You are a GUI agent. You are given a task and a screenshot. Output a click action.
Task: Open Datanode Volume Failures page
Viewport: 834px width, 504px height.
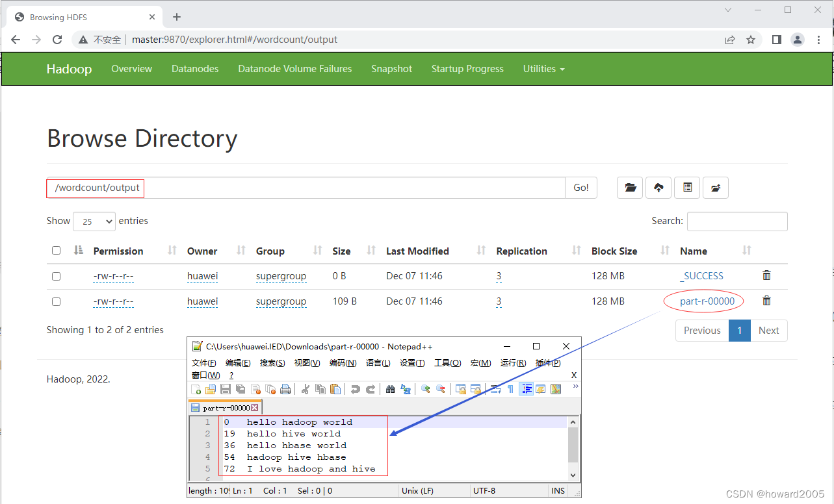pos(295,69)
